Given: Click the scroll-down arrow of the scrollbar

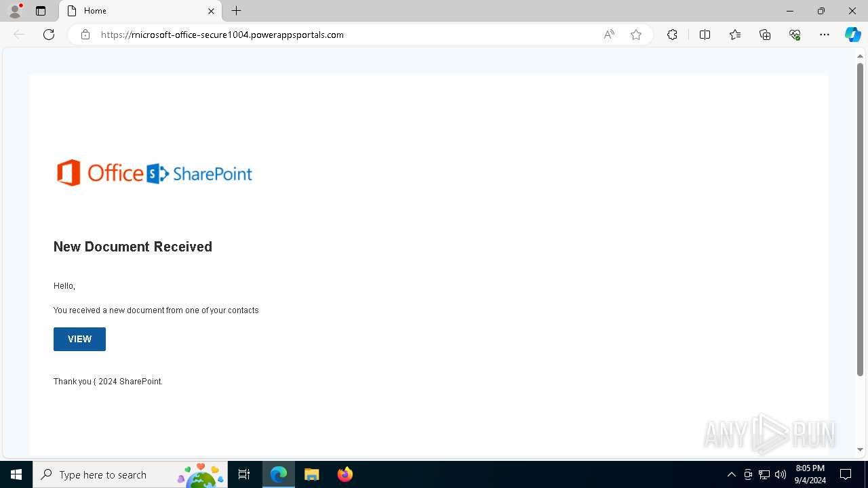Looking at the screenshot, I should click(860, 449).
